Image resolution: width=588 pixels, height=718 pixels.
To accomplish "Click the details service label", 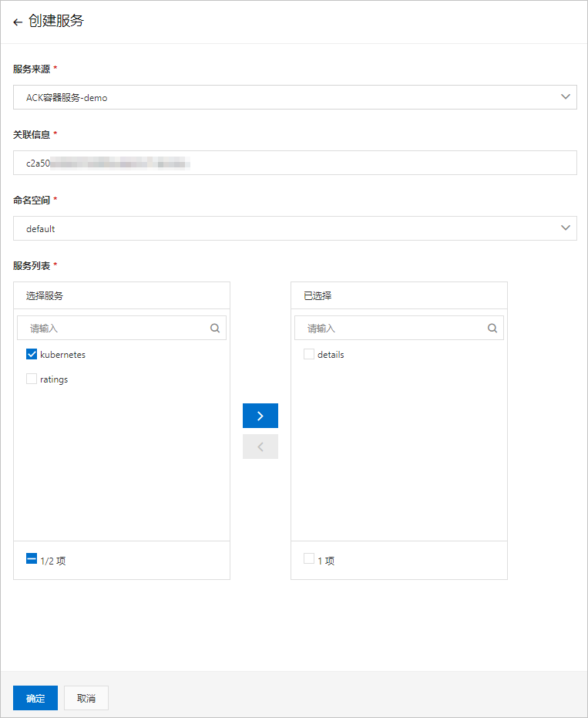I will [331, 355].
